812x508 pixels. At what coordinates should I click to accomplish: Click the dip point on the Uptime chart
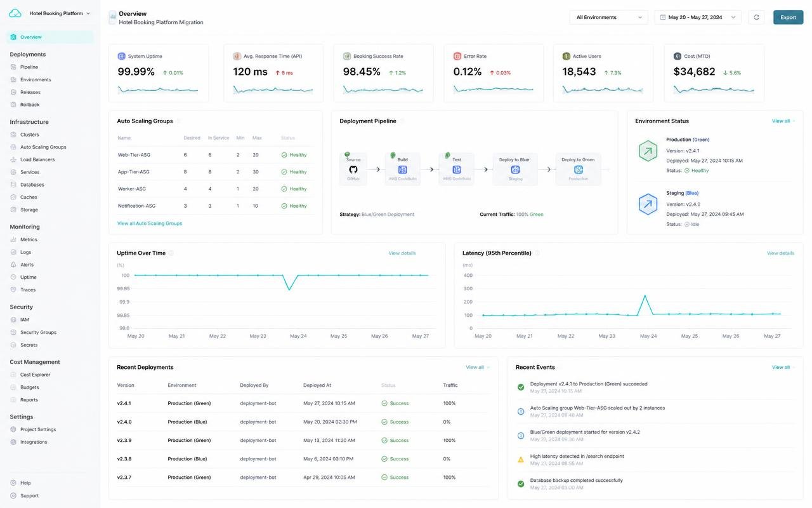(x=289, y=290)
